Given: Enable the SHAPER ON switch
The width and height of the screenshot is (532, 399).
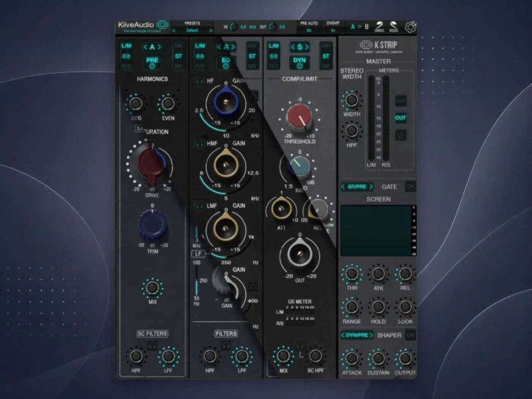Looking at the screenshot, I should (x=410, y=335).
